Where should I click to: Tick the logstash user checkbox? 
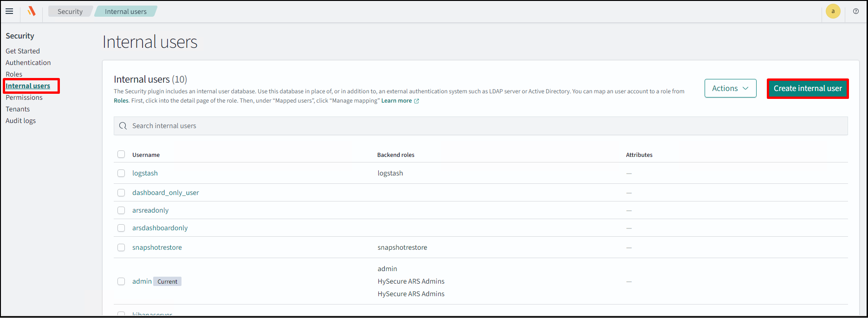coord(121,173)
